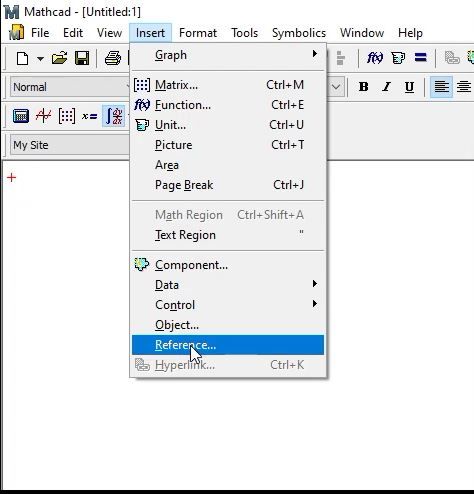Image resolution: width=474 pixels, height=494 pixels.
Task: Open the dropdown arrow beside New document
Action: [40, 59]
